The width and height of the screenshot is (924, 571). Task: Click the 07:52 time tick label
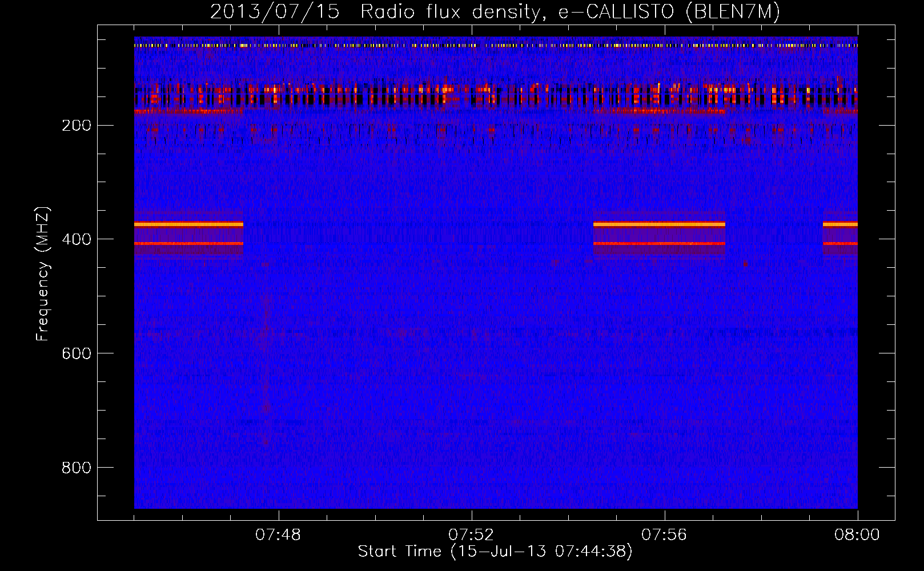pos(471,535)
